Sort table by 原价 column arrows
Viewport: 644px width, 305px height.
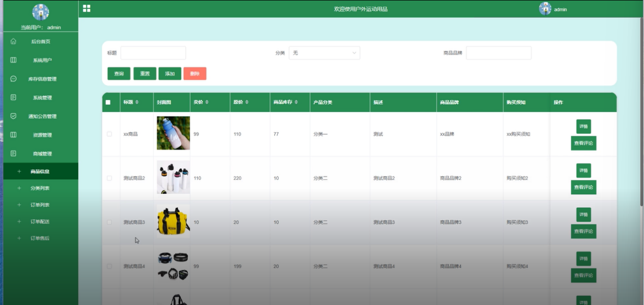pos(247,102)
